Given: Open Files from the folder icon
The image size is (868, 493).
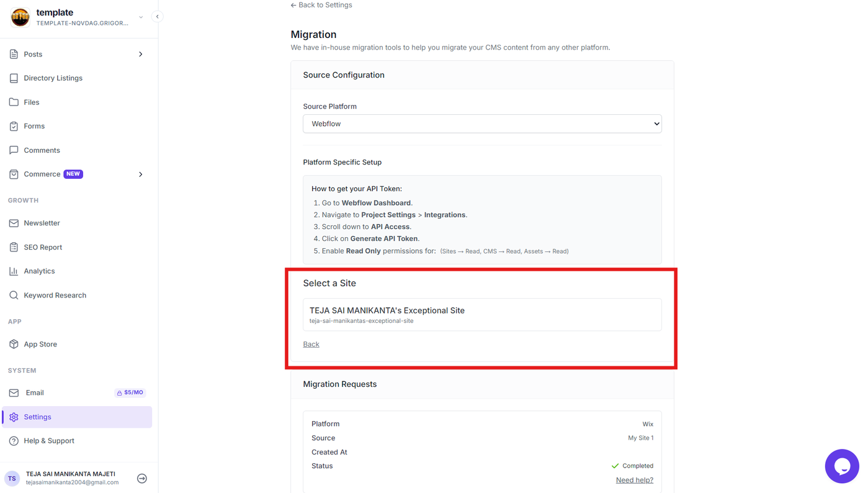Looking at the screenshot, I should [x=14, y=102].
